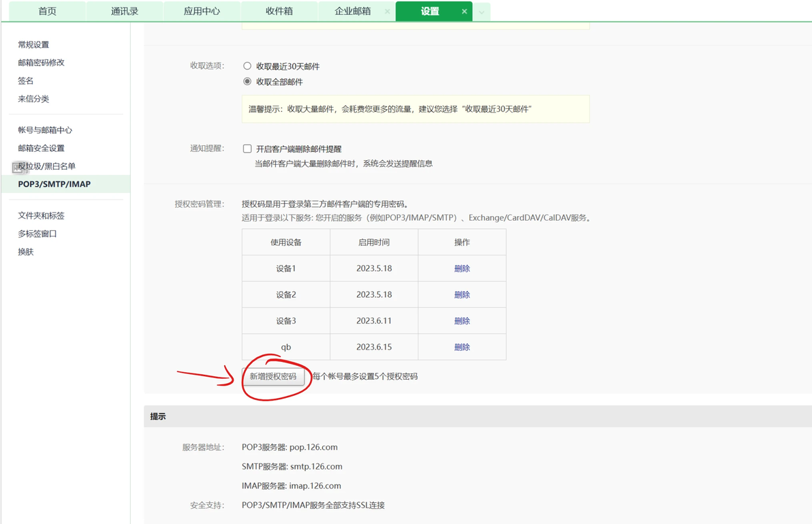812x524 pixels.
Task: Open 文件夹和标签 settings
Action: (42, 215)
